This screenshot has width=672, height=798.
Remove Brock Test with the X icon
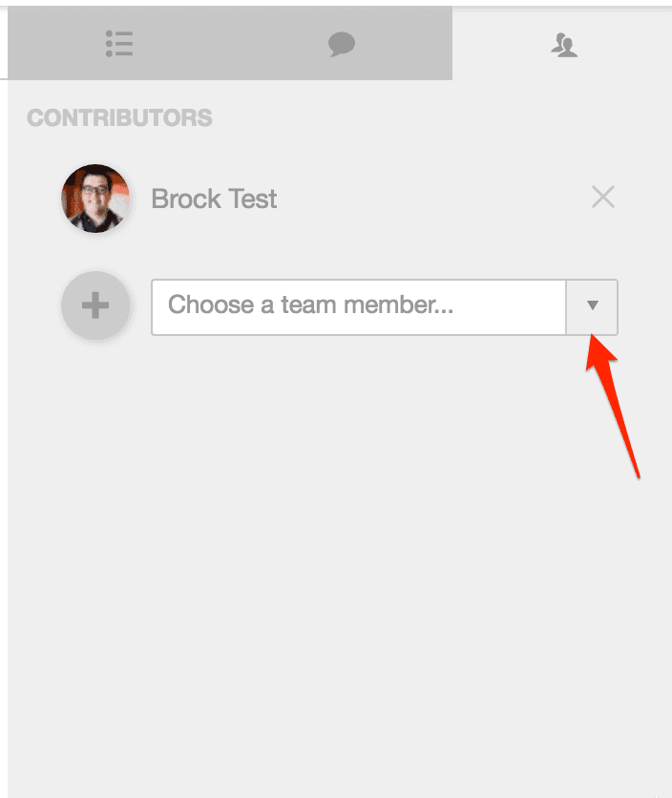[x=603, y=197]
